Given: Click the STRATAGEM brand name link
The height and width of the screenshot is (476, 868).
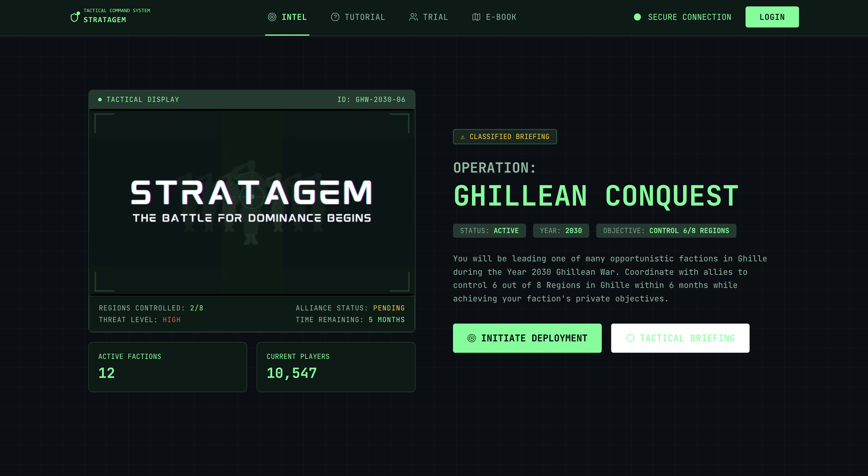Looking at the screenshot, I should click(x=105, y=20).
